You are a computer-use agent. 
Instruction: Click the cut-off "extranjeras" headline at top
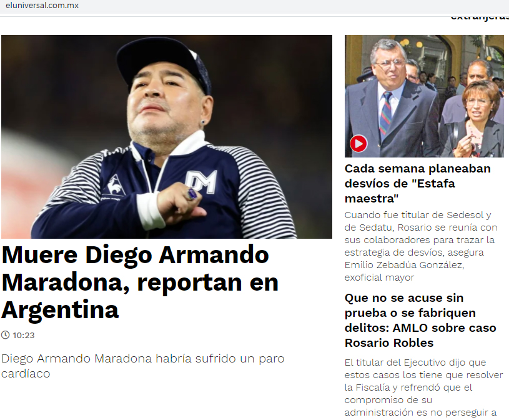(x=480, y=17)
